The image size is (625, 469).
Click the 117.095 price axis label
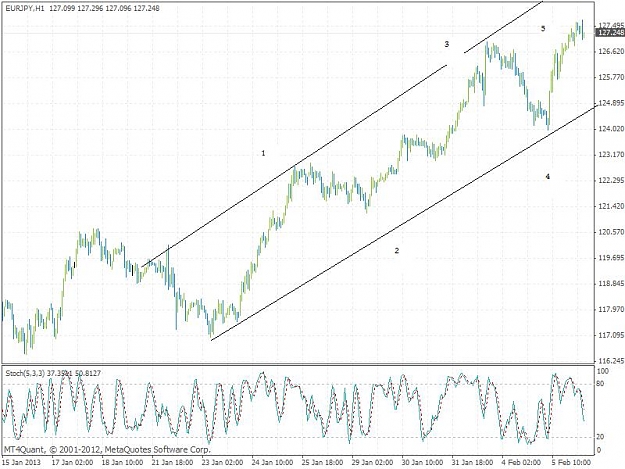(611, 335)
